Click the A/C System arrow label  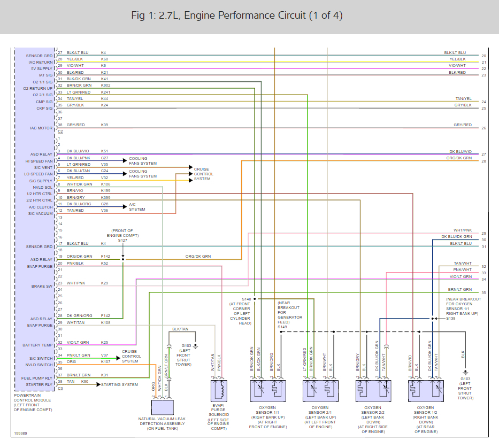137,207
